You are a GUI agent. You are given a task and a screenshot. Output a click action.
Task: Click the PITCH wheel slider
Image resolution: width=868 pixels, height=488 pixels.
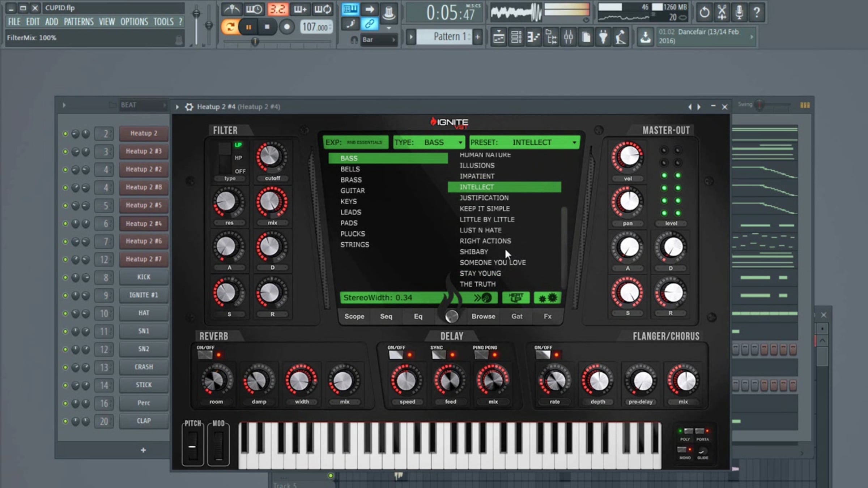tap(192, 447)
